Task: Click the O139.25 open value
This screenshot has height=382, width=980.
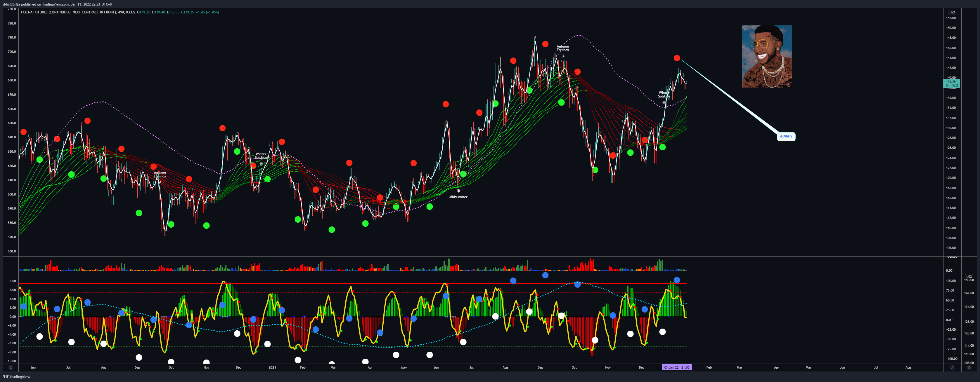Action: pyautogui.click(x=144, y=12)
